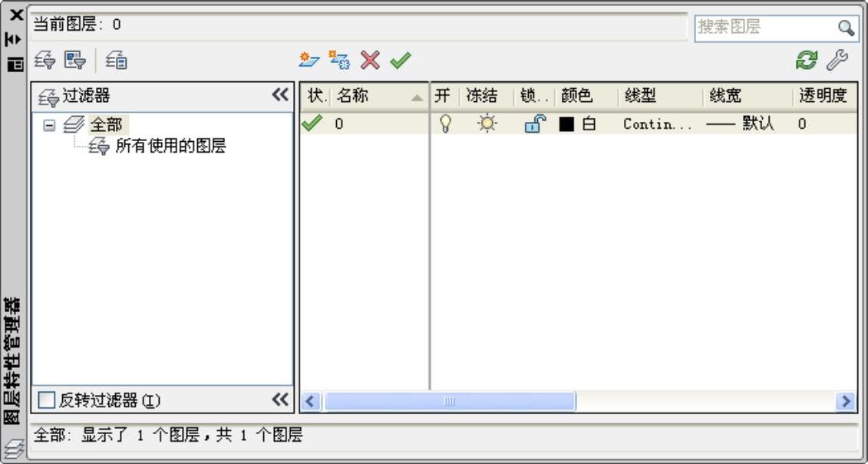Change linetype Contin... of layer 0
The height and width of the screenshot is (464, 868).
pyautogui.click(x=658, y=124)
